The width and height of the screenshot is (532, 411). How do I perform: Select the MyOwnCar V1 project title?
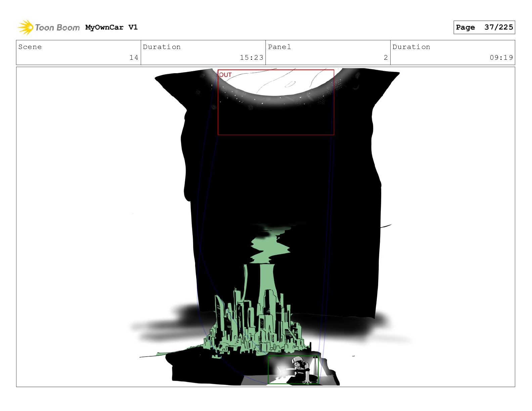pos(112,27)
